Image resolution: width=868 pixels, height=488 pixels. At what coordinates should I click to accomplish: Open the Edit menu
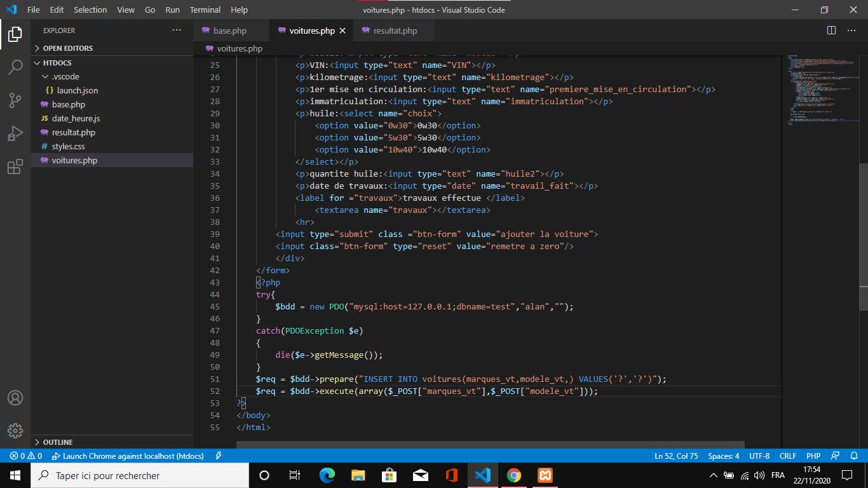(x=57, y=10)
